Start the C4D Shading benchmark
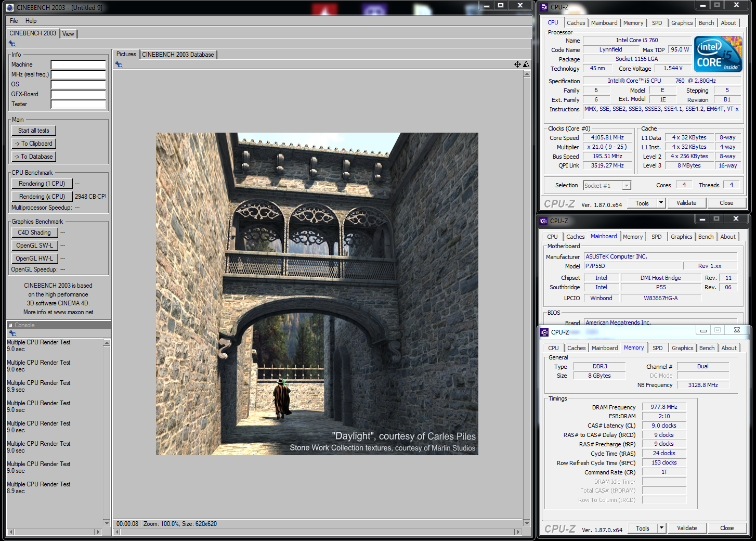The width and height of the screenshot is (756, 541). pos(34,233)
